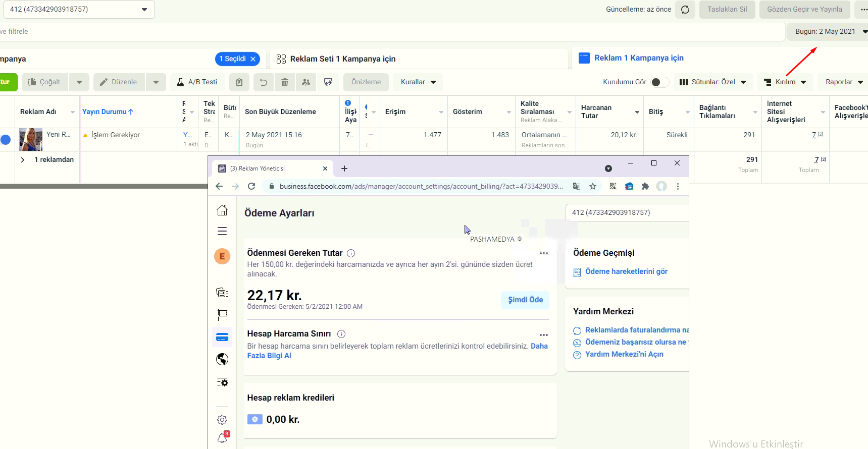Open the three-dot menu on Hesap Harcama Sınırı
Image resolution: width=868 pixels, height=449 pixels.
click(x=544, y=335)
